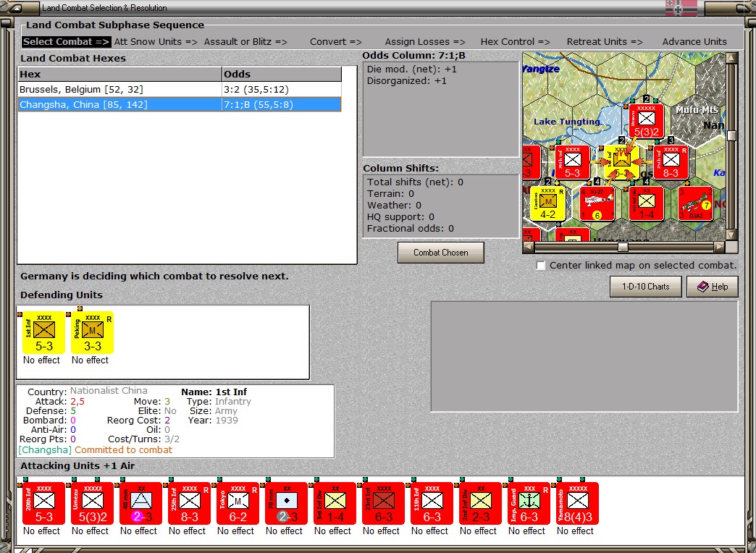Open the 1-D-10 Charts

646,287
